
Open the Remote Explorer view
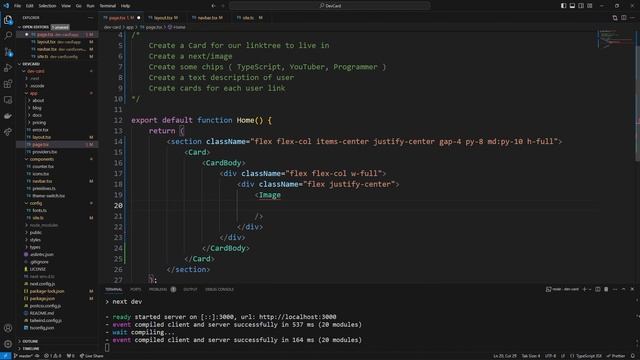[8, 100]
